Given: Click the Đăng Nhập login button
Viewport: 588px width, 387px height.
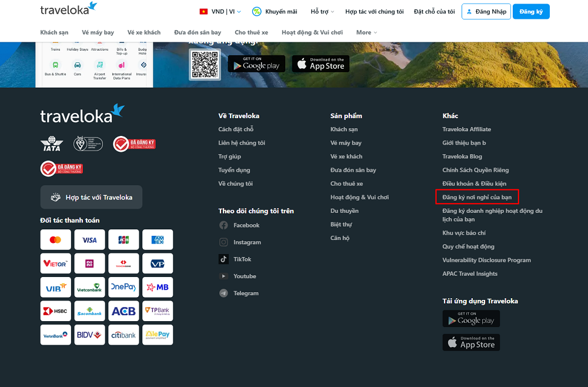Looking at the screenshot, I should tap(486, 12).
